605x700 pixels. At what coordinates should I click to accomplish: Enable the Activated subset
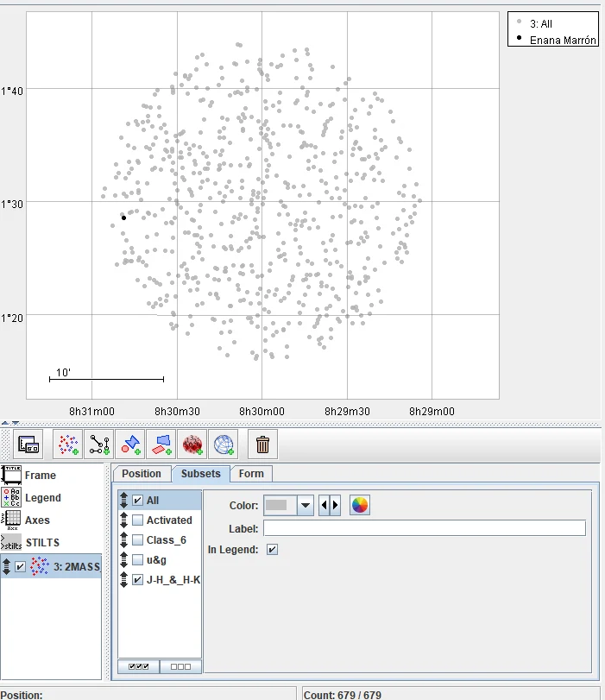pyautogui.click(x=138, y=520)
